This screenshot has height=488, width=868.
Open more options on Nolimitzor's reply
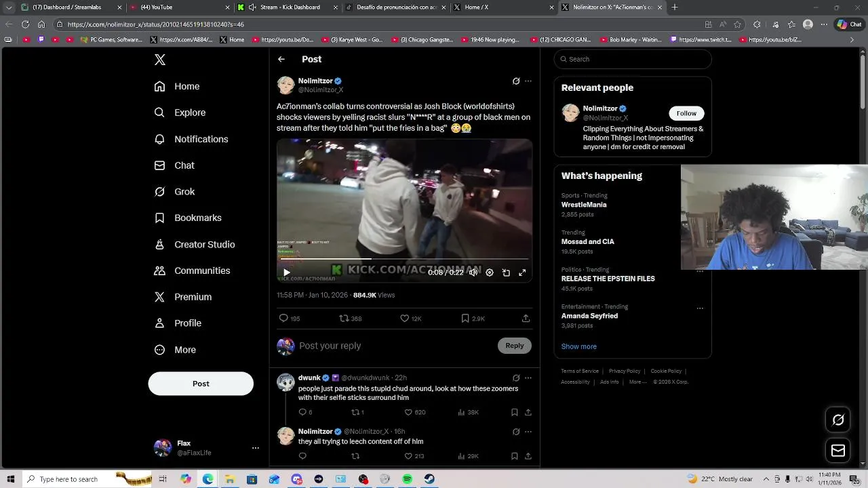pyautogui.click(x=528, y=432)
